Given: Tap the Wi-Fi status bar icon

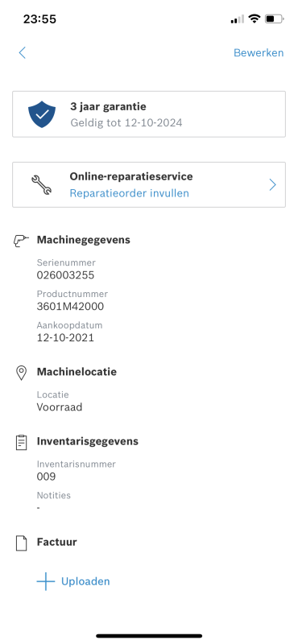Looking at the screenshot, I should point(255,19).
